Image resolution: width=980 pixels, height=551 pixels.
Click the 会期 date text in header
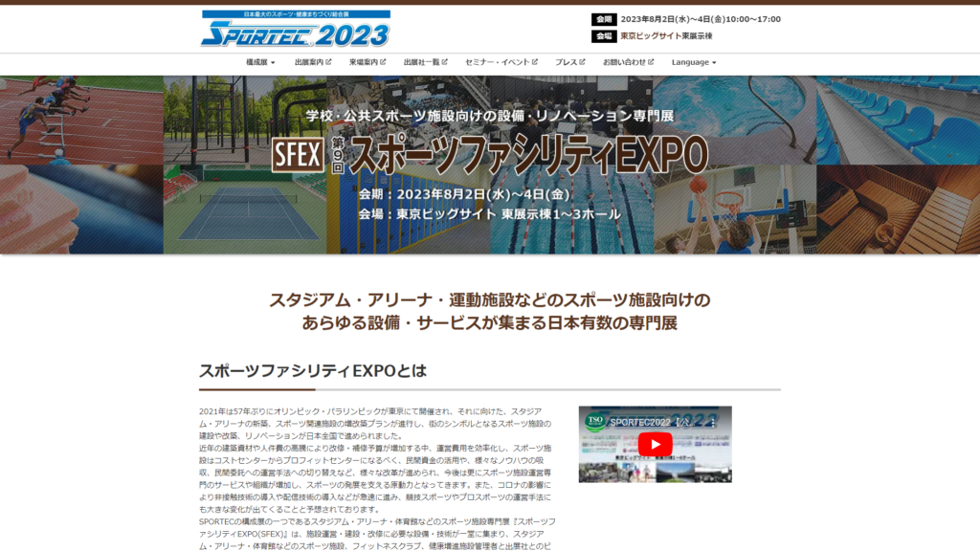tap(700, 19)
